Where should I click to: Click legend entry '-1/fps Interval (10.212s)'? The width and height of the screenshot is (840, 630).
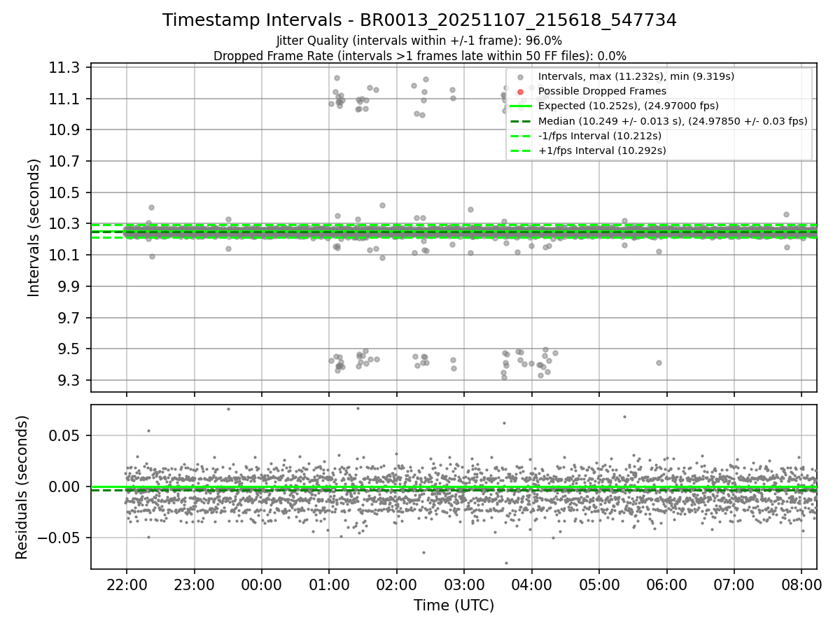click(601, 136)
